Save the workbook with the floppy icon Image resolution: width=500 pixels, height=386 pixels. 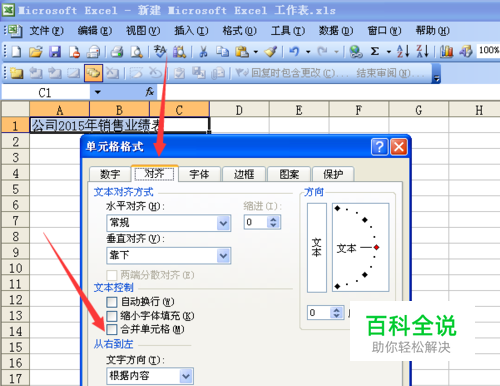click(55, 52)
